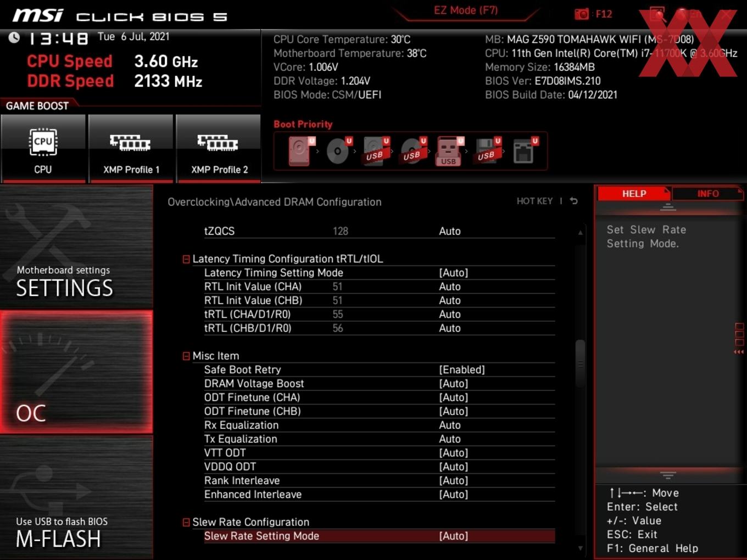Screen dimensions: 747x560
Task: Select the optical disc boot device icon
Action: coord(337,150)
